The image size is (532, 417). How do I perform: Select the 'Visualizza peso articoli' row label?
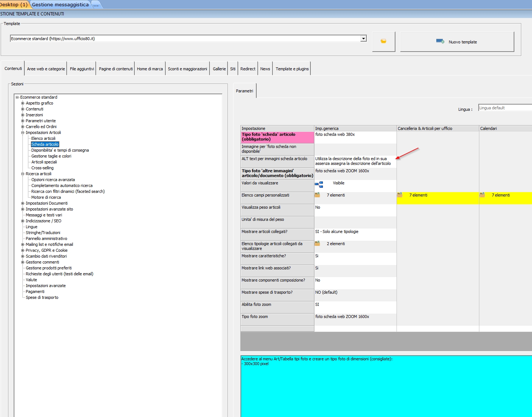pos(277,210)
